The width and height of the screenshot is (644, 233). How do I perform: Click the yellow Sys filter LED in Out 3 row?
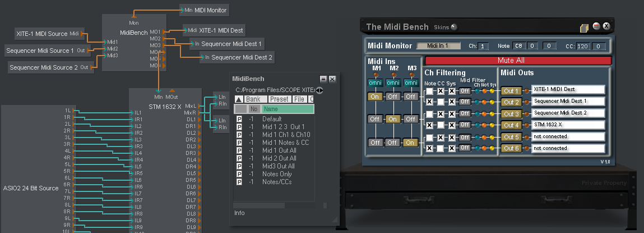(x=493, y=113)
